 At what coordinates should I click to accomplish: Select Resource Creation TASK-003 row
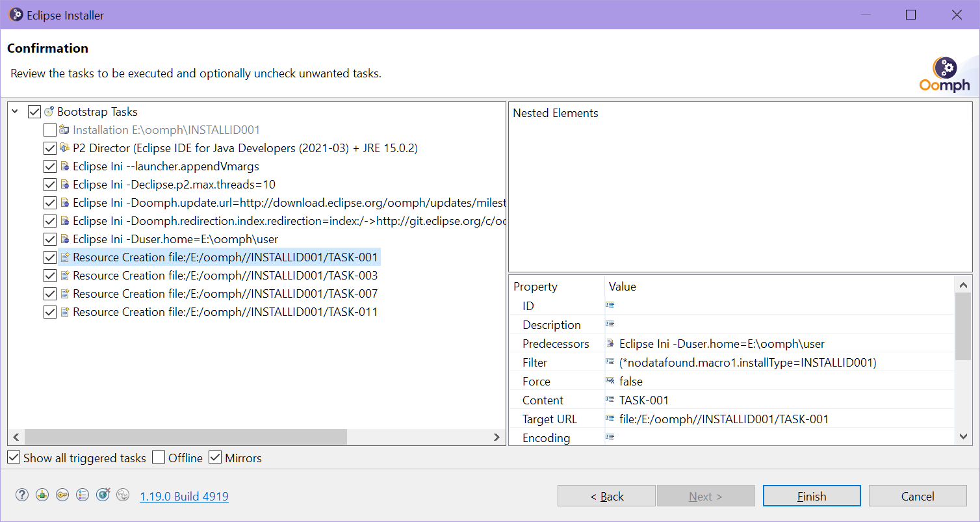click(x=225, y=276)
